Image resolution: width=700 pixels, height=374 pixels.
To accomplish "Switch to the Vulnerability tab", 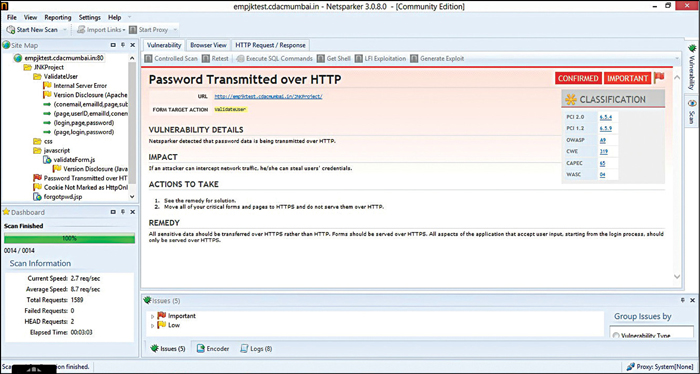I will point(164,45).
